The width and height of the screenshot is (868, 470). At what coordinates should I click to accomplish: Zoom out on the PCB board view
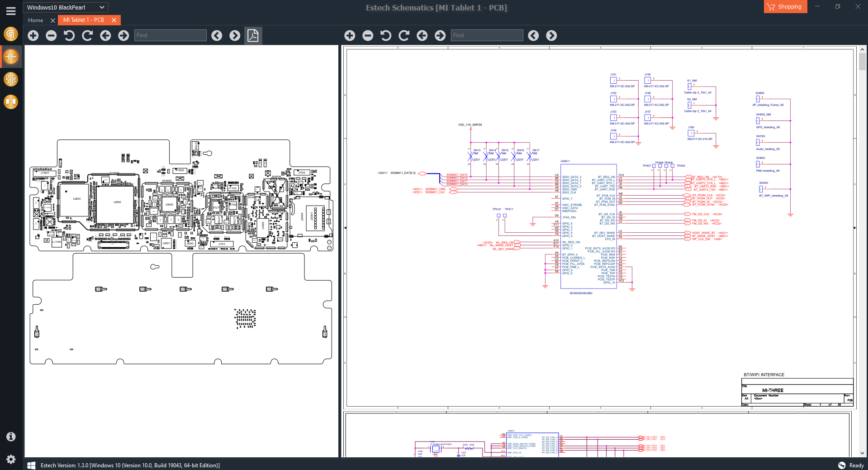[51, 35]
